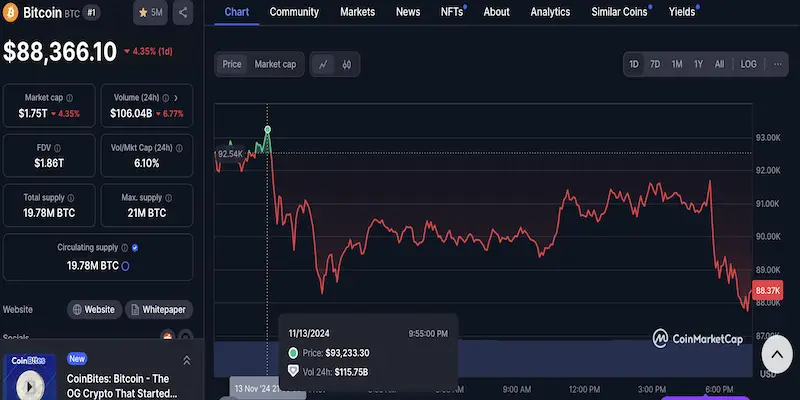The image size is (800, 400).
Task: Click the 12:00 PM time axis label
Action: tap(584, 390)
